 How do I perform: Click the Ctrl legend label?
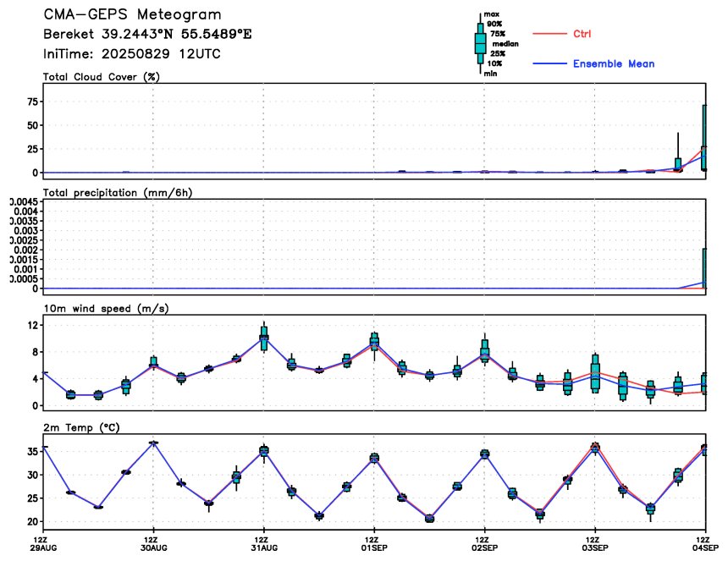click(582, 34)
